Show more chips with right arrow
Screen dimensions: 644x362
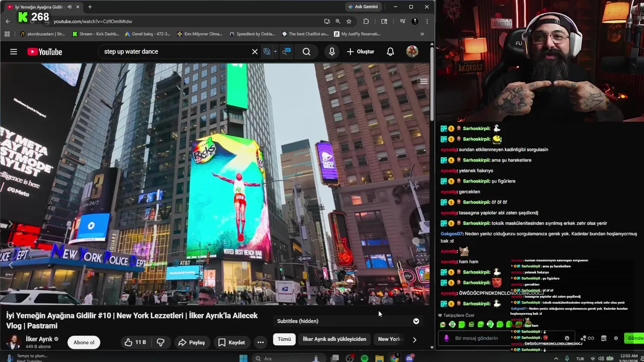point(415,339)
